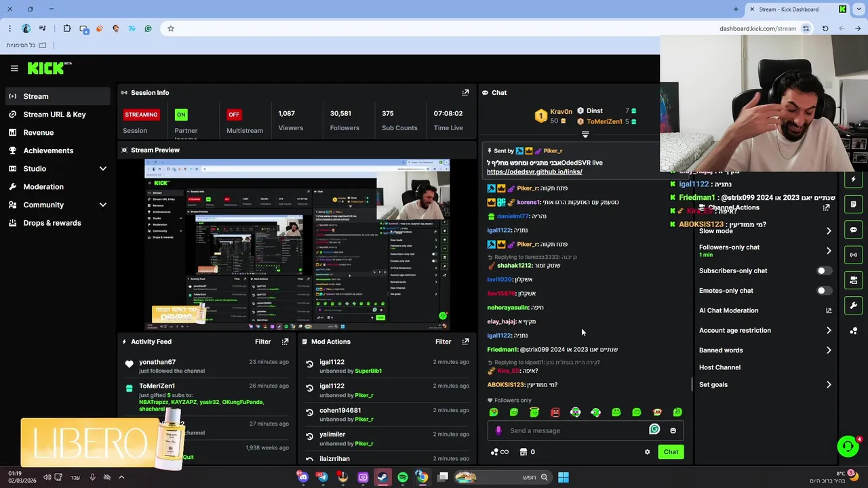Toggle Subscribers-only chat switch
The image size is (868, 488).
coord(824,270)
